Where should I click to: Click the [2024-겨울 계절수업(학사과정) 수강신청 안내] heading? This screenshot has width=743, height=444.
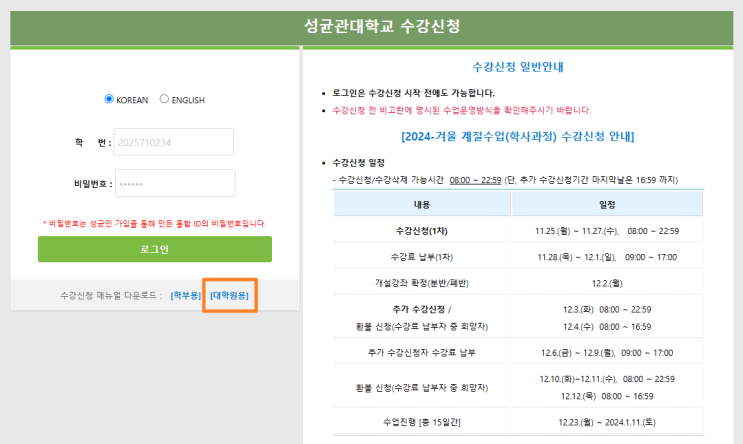pos(517,136)
